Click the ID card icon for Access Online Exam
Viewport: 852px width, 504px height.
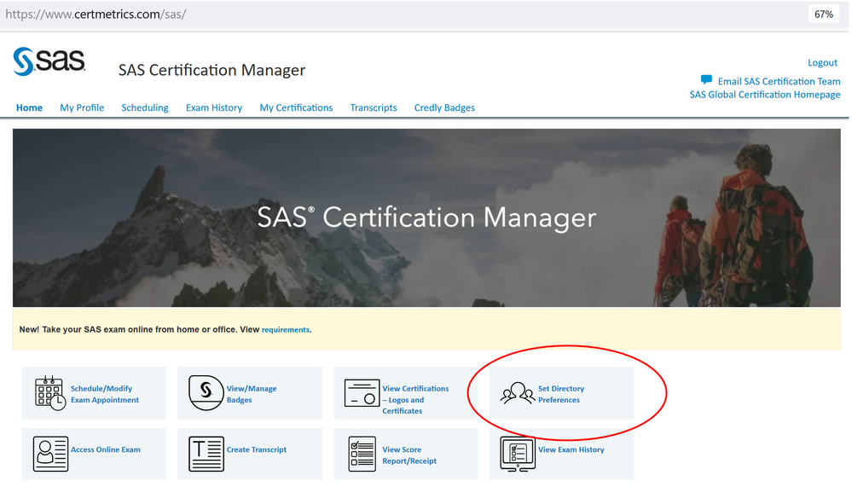[50, 454]
